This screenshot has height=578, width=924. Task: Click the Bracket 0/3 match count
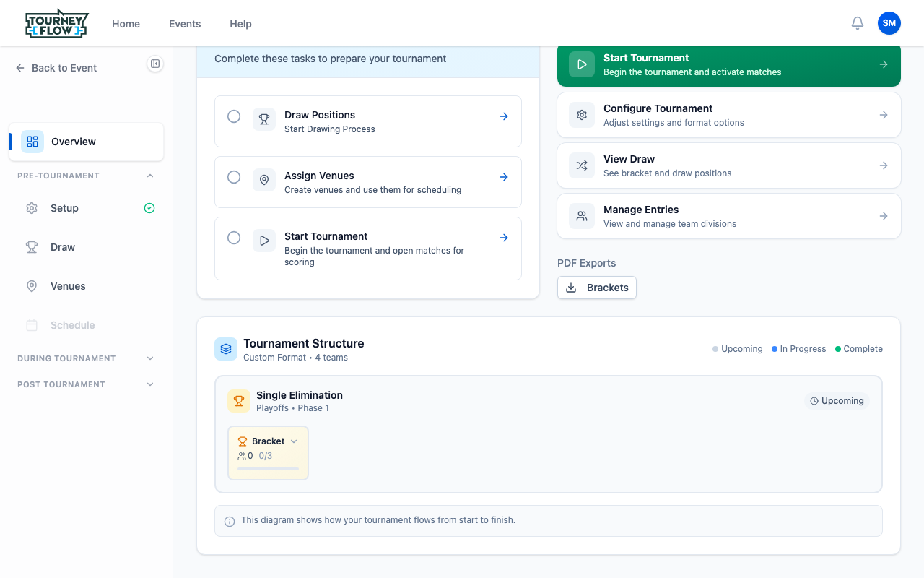(266, 456)
